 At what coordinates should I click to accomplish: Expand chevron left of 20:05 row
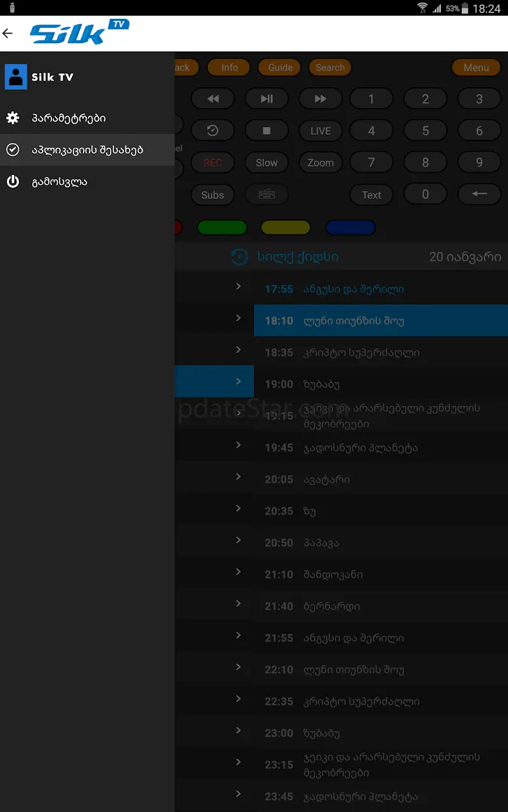(238, 477)
